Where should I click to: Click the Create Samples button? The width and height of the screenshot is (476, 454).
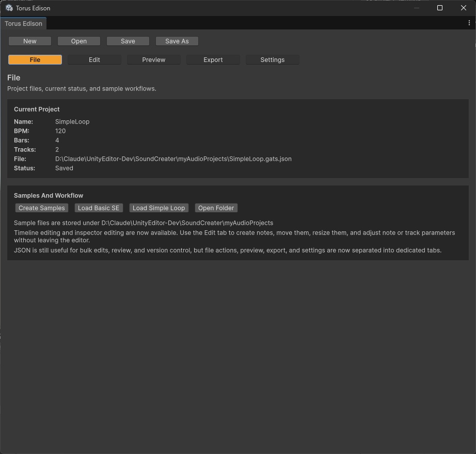tap(42, 208)
